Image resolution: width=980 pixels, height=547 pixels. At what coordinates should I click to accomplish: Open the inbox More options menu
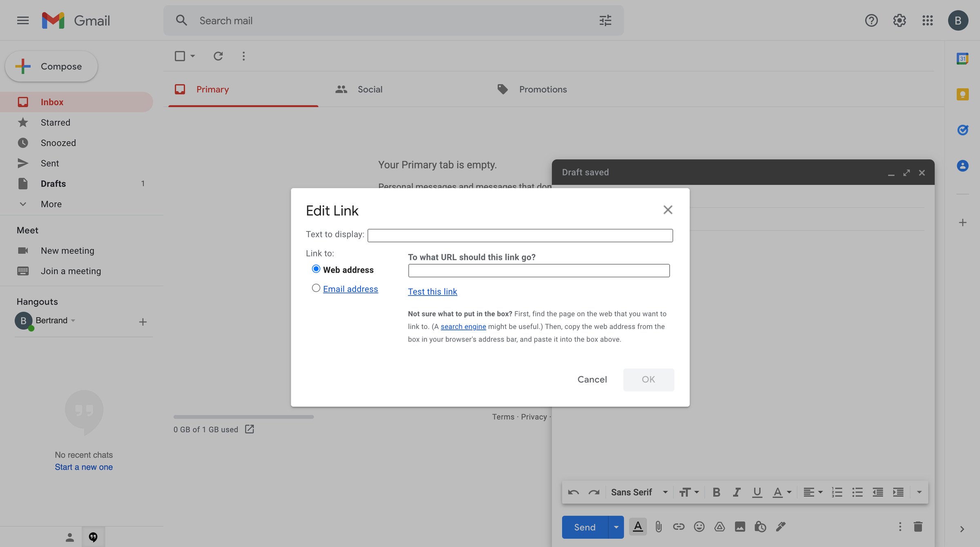click(243, 56)
